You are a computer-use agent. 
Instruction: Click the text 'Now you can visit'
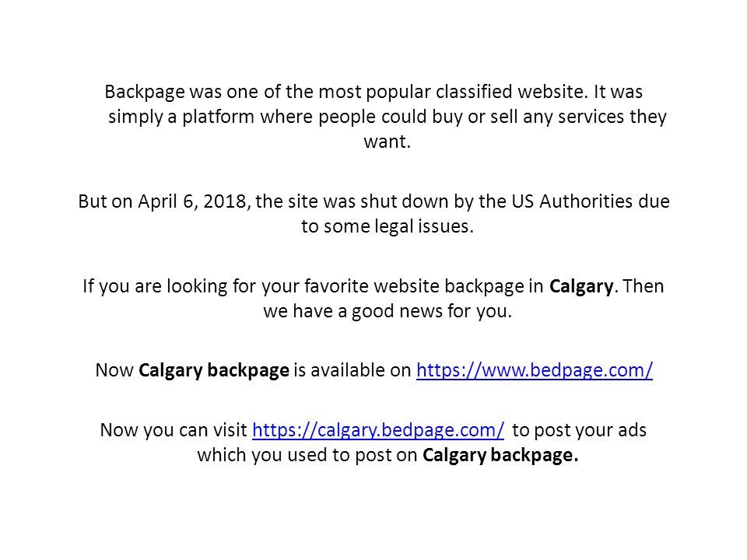pos(174,430)
